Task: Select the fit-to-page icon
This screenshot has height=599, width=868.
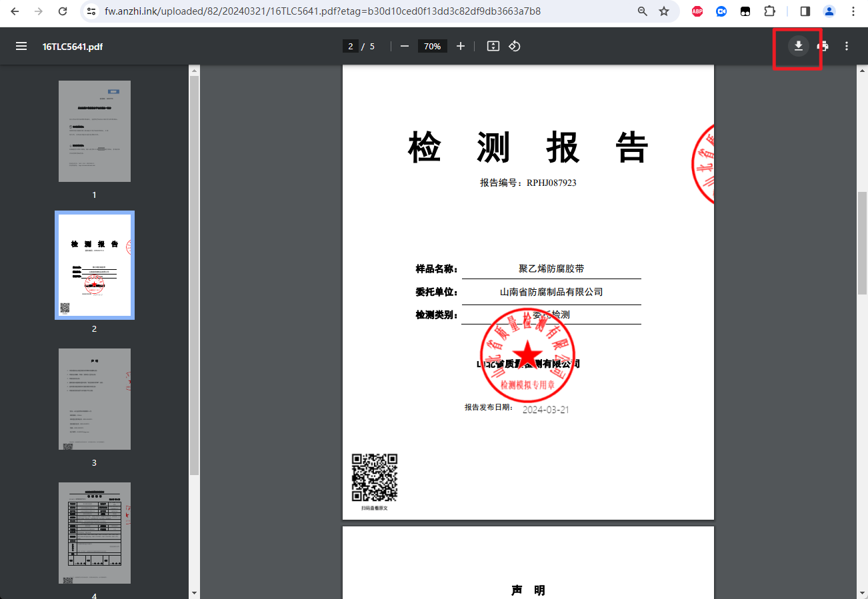Action: pos(493,46)
